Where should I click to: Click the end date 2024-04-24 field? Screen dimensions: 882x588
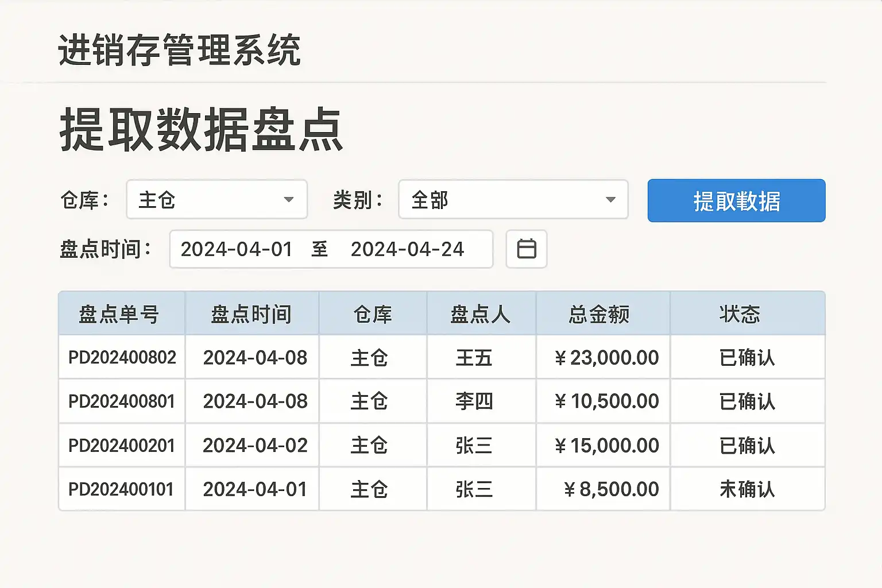pos(407,249)
